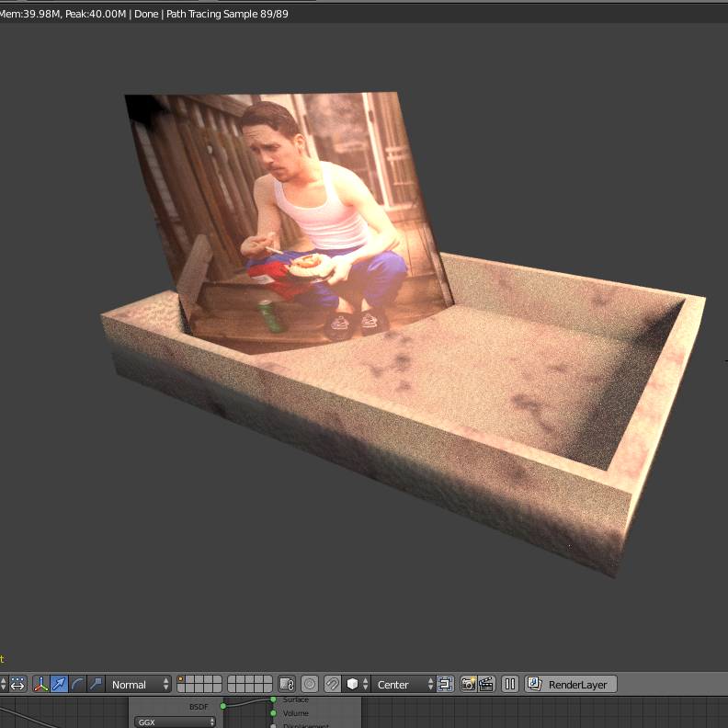
Task: Pause the viewport preview render
Action: [x=510, y=685]
